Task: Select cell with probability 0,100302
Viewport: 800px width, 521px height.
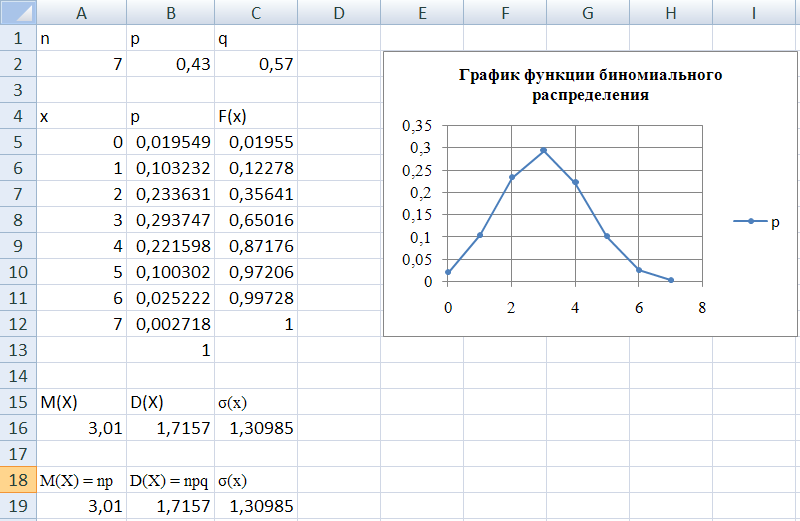Action: pyautogui.click(x=170, y=272)
